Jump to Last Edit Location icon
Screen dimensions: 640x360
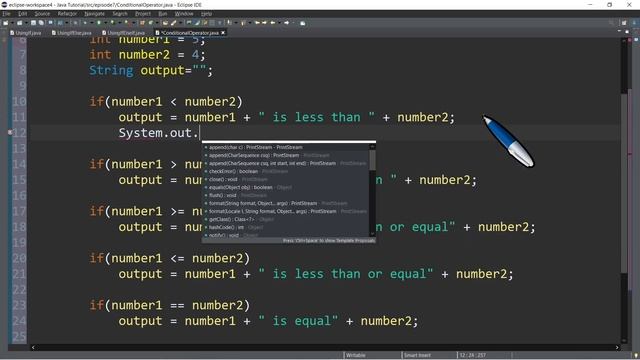point(258,23)
